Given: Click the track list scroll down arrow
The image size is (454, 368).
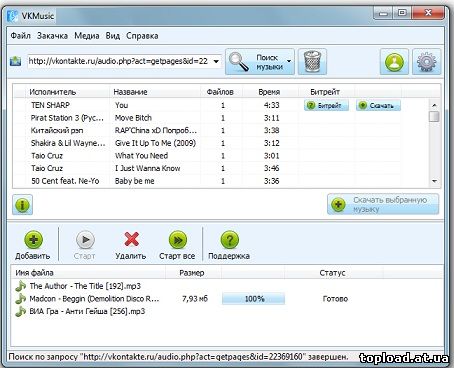Looking at the screenshot, I should click(434, 181).
